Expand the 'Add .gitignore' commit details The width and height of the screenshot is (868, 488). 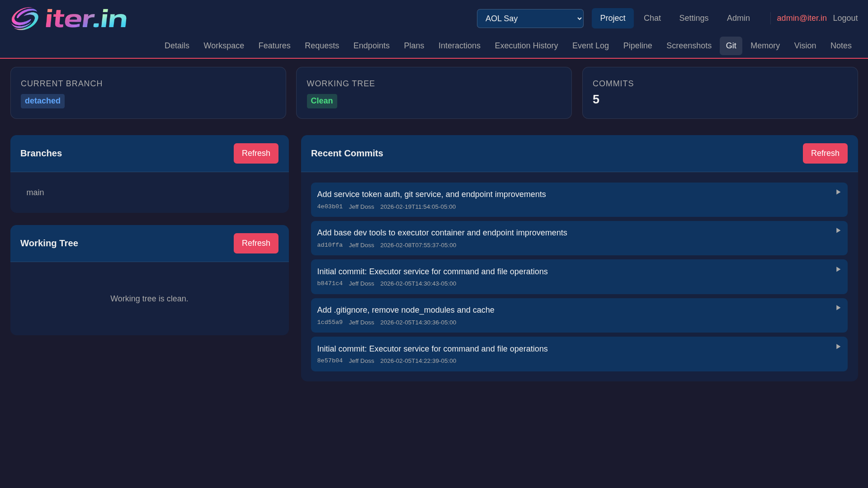(x=839, y=308)
